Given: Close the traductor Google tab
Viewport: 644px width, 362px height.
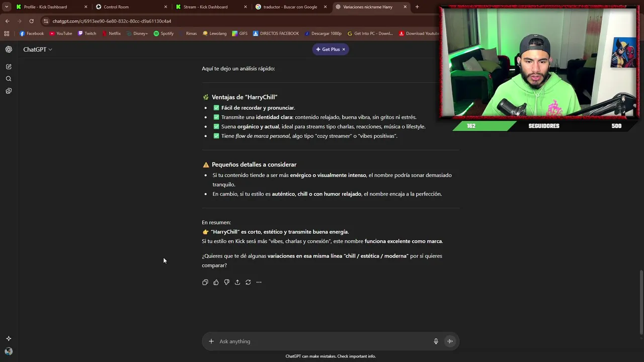Looking at the screenshot, I should tap(325, 7).
